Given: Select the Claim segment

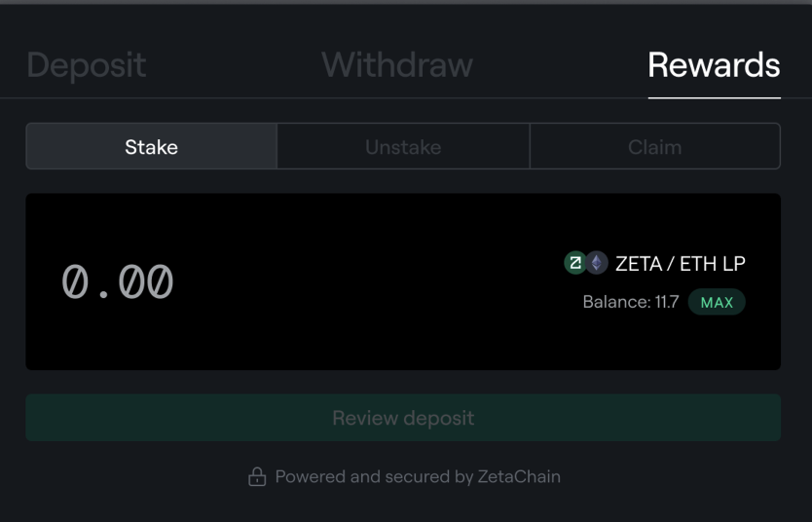Looking at the screenshot, I should (x=654, y=147).
